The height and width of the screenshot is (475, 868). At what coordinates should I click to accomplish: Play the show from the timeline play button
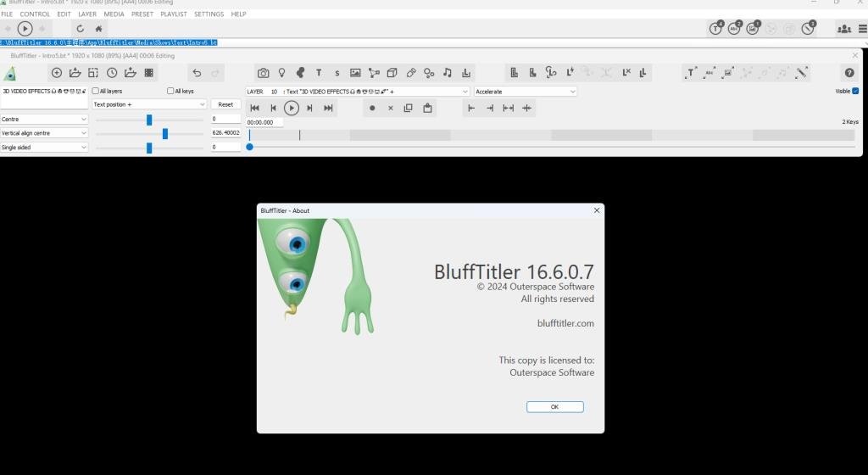[292, 108]
